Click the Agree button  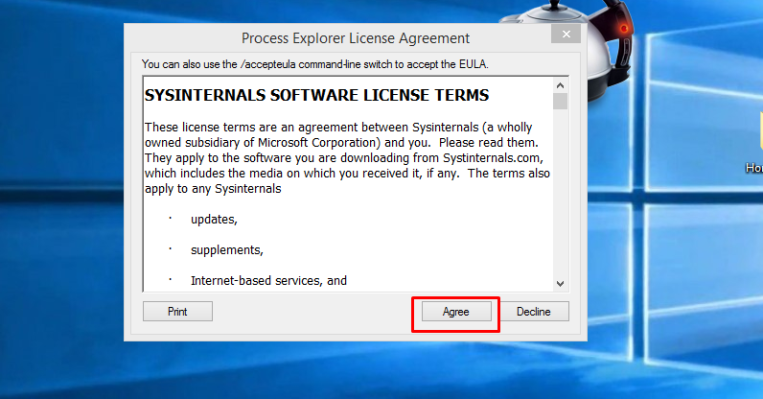click(456, 311)
